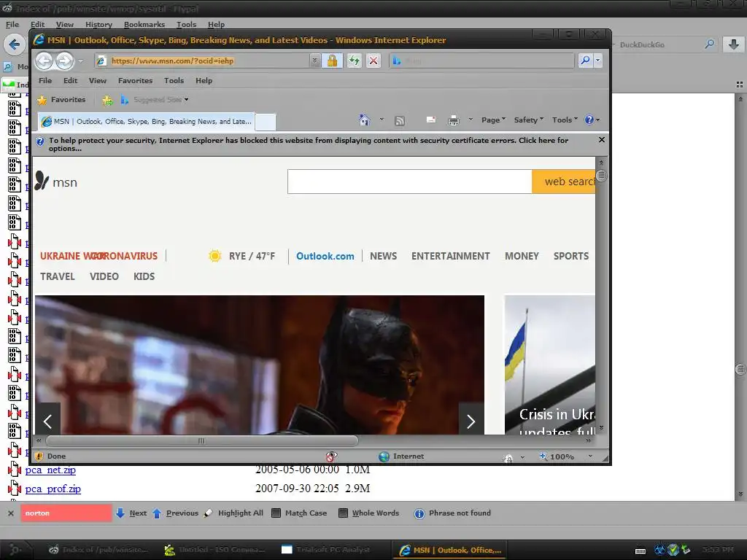Open IE Favorites menu
This screenshot has height=560, width=747.
pos(135,80)
